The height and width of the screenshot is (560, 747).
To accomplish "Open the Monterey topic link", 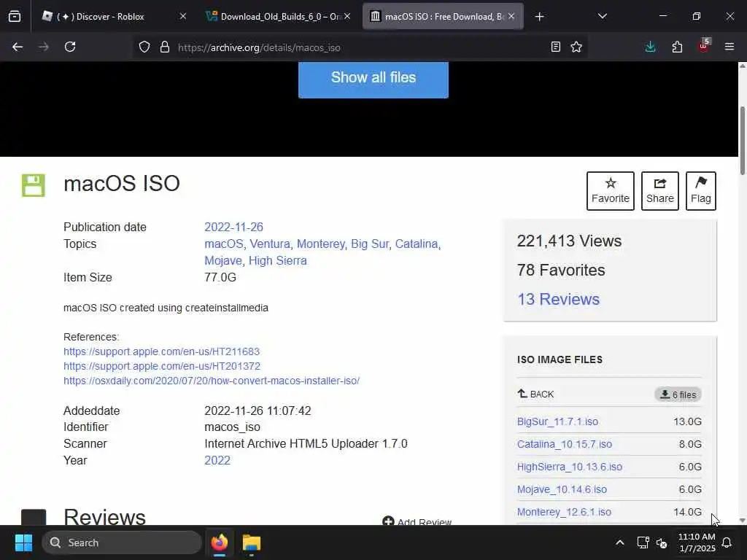I will click(321, 244).
